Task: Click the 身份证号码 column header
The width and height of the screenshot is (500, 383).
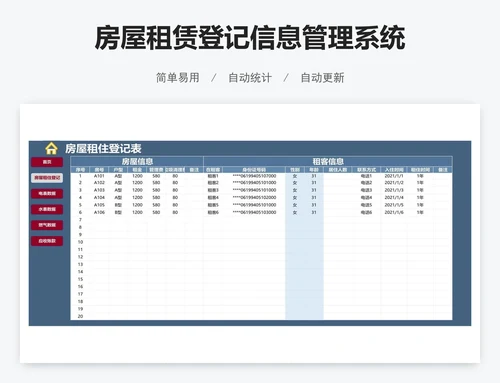Action: click(254, 170)
